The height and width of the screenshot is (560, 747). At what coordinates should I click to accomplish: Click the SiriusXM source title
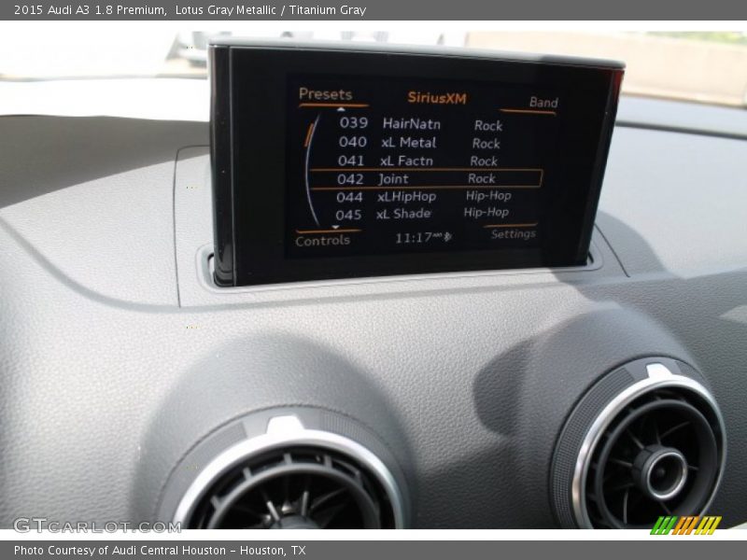pyautogui.click(x=437, y=96)
